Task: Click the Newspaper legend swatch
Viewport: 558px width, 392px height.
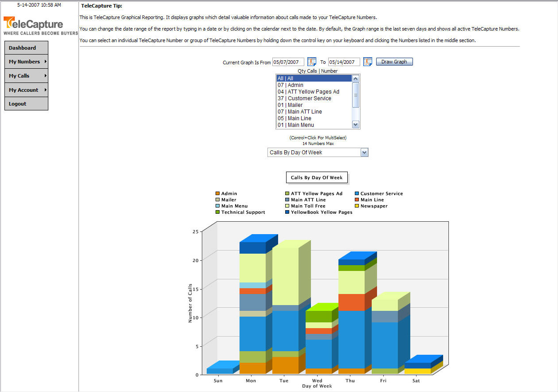Action: pos(357,206)
